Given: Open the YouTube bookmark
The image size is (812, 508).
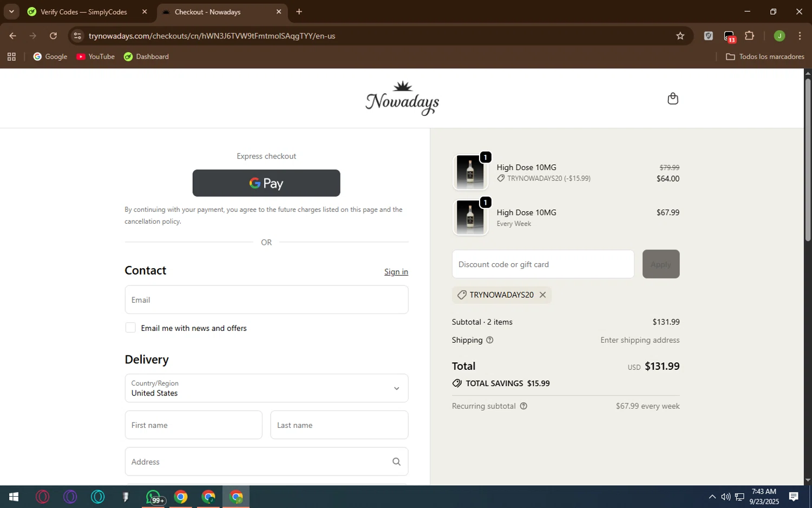Looking at the screenshot, I should click(96, 57).
